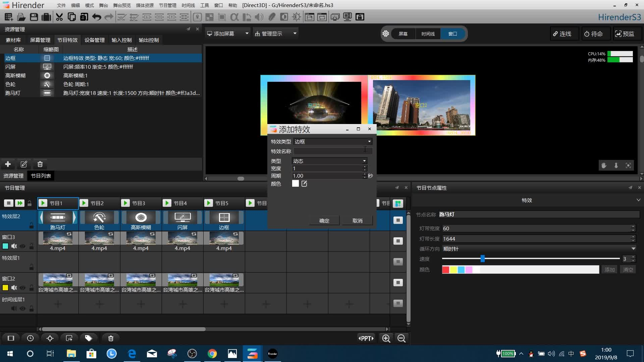The image size is (644, 362).
Task: Click the clock icon in bottom toolbar
Action: pyautogui.click(x=30, y=338)
